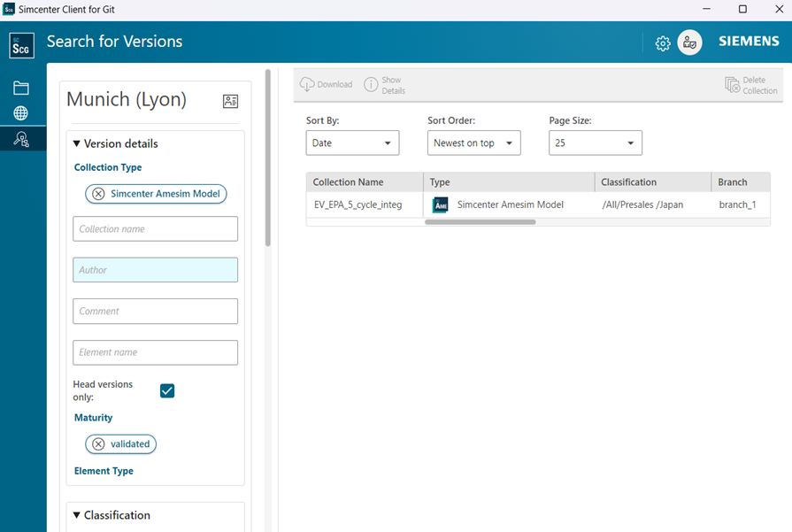The height and width of the screenshot is (532, 792).
Task: Click the Author input field
Action: coord(155,270)
